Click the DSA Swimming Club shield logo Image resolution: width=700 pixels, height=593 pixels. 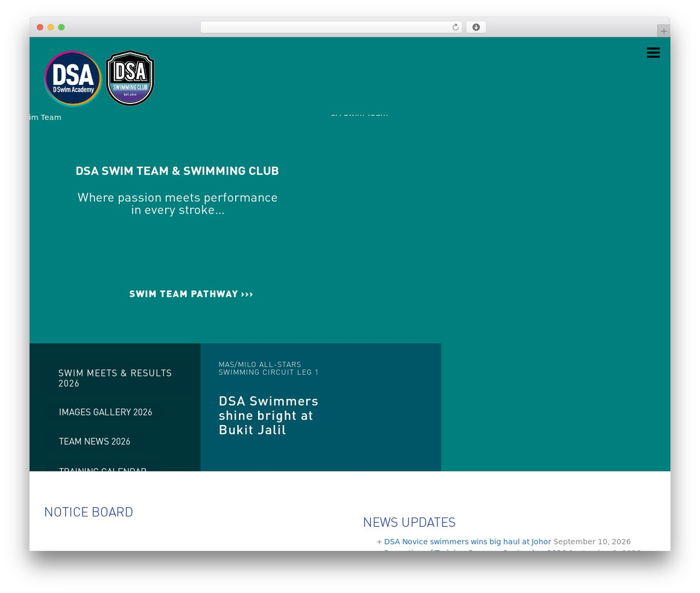pos(130,78)
